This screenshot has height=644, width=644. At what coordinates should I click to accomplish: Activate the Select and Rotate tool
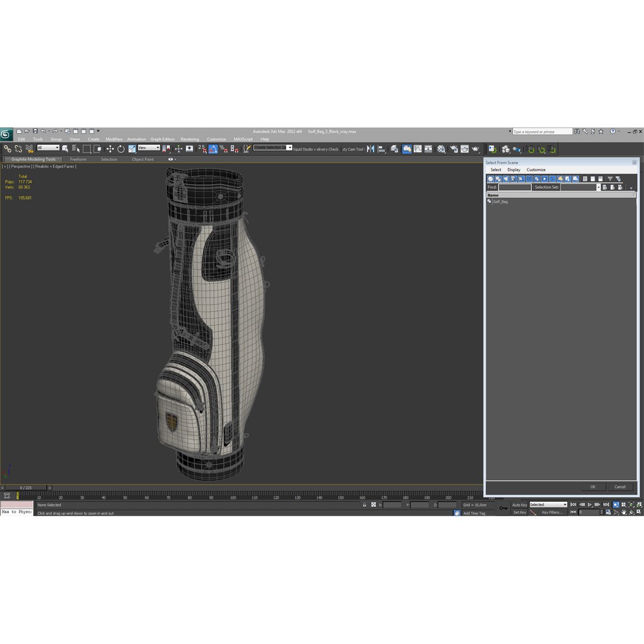(x=120, y=149)
